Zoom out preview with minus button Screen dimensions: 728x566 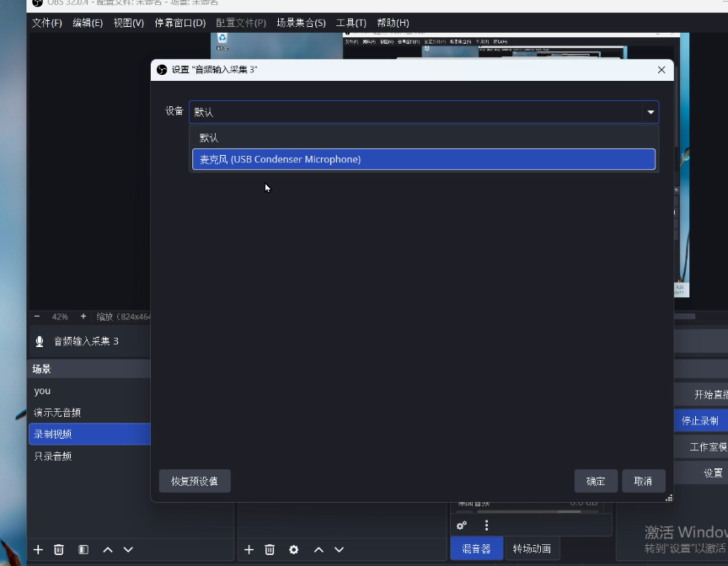coord(37,317)
